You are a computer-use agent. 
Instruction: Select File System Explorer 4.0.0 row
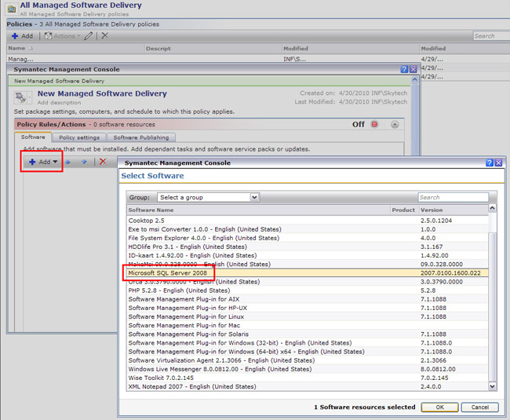click(x=308, y=238)
